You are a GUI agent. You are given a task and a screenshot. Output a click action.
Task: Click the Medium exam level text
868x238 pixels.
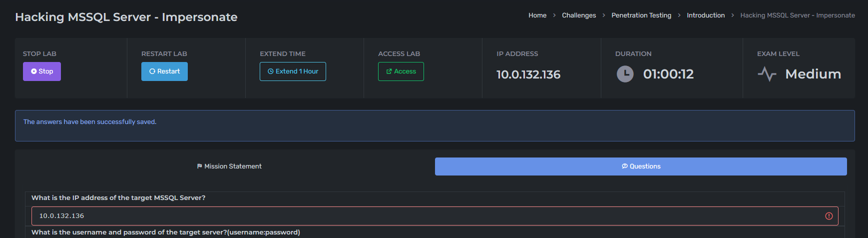[813, 74]
